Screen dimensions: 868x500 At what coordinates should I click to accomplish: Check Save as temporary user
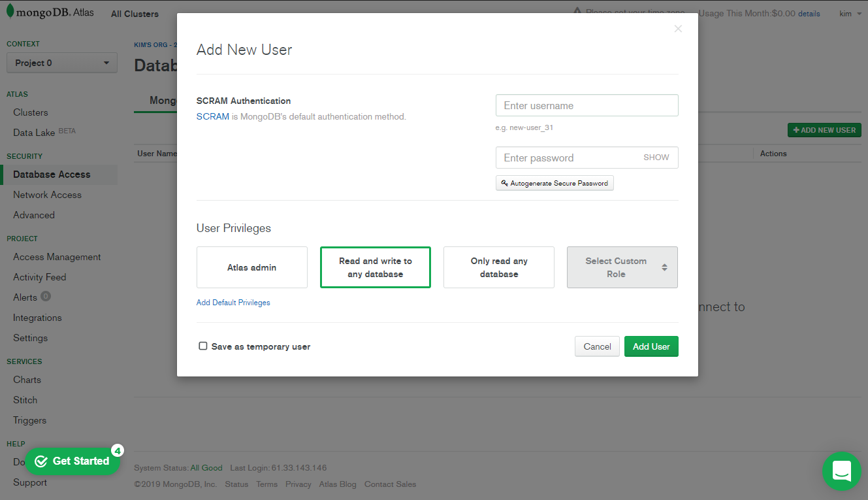tap(203, 346)
